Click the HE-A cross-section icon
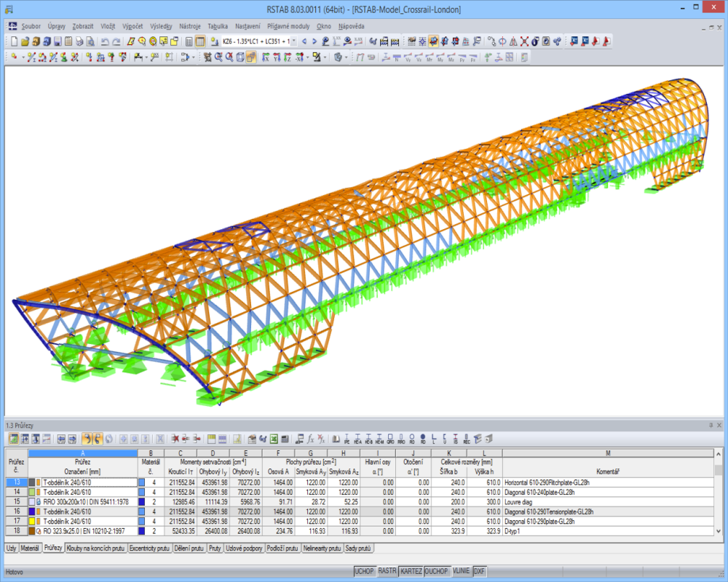This screenshot has width=728, height=582. 357,439
